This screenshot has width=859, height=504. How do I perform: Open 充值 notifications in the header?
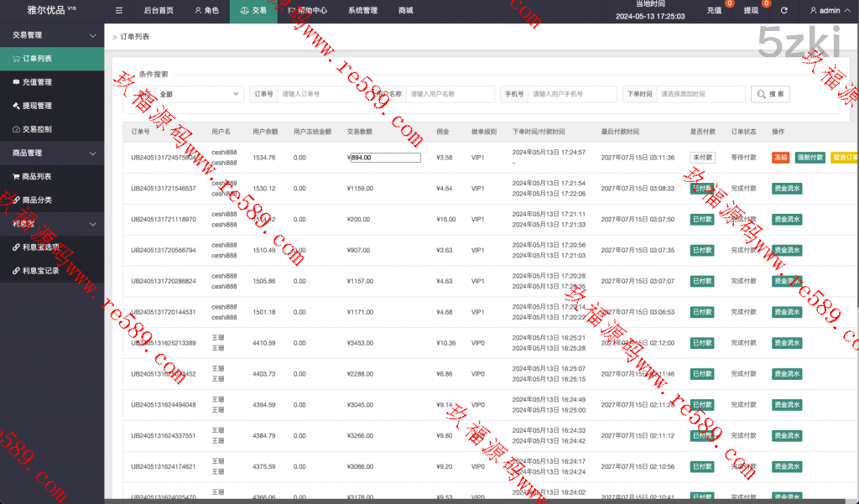click(x=715, y=11)
